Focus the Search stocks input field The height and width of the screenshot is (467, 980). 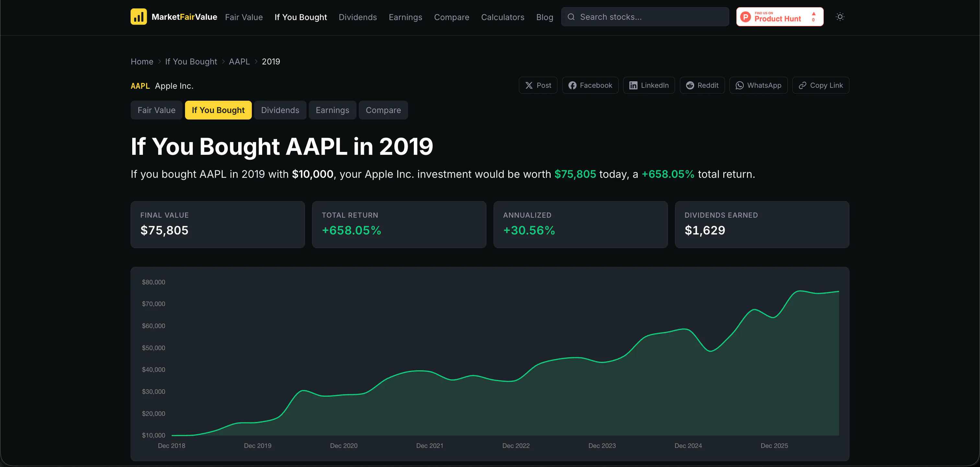coord(645,17)
